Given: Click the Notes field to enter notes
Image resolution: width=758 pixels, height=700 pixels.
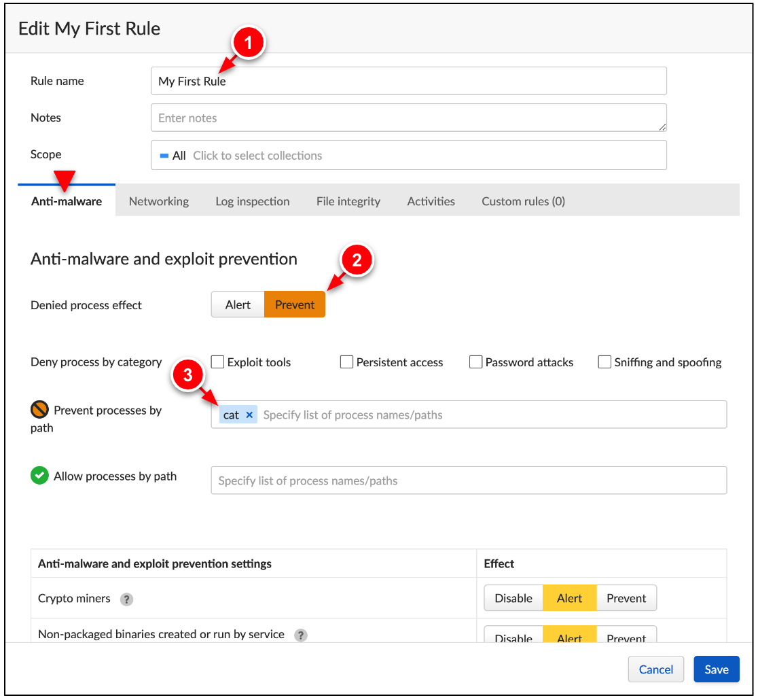Looking at the screenshot, I should pos(408,118).
